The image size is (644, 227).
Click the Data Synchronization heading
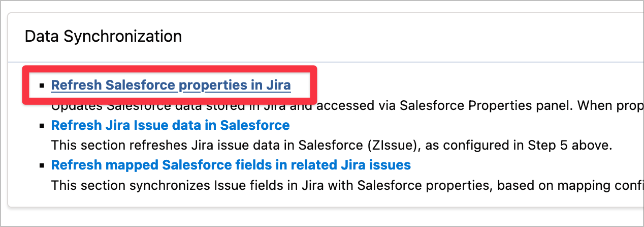103,37
